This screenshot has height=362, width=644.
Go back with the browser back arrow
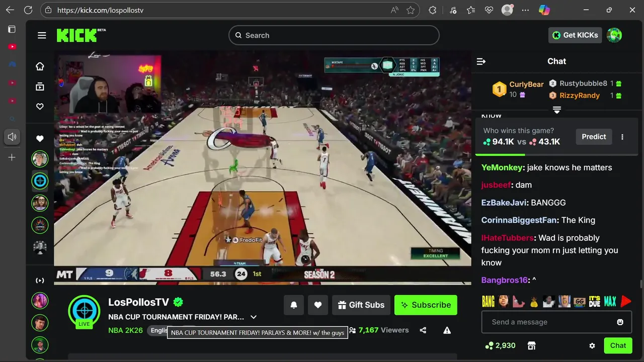(10, 10)
